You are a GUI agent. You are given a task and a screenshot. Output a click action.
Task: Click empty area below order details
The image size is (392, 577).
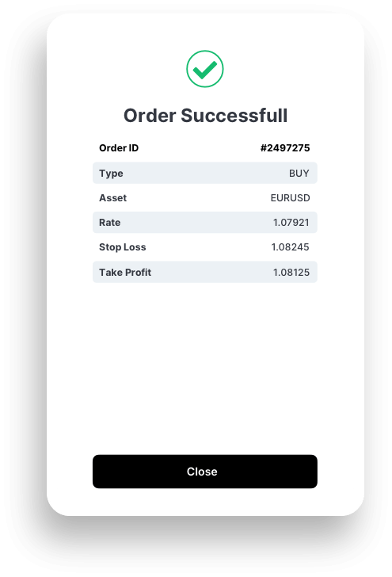click(x=205, y=368)
